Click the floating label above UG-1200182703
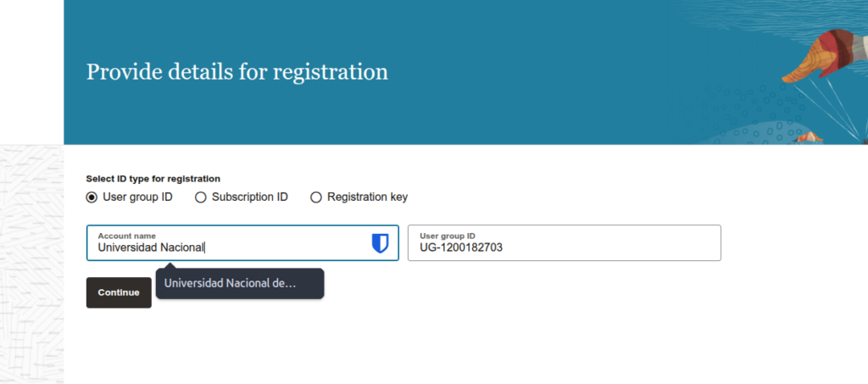This screenshot has height=384, width=868. click(448, 236)
